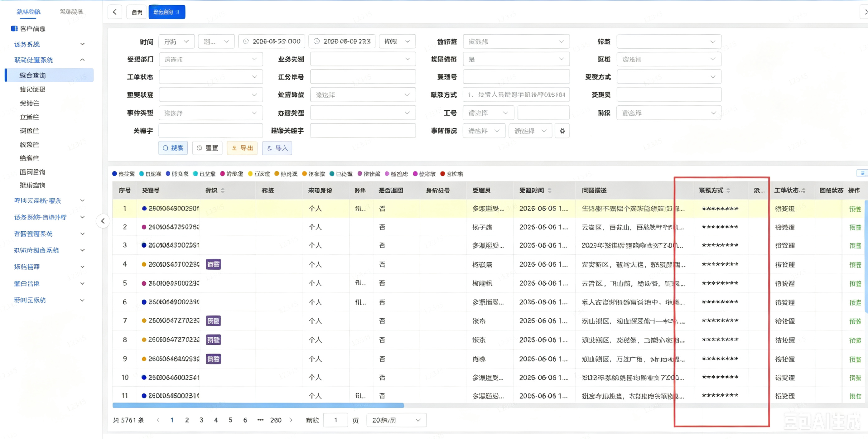This screenshot has height=439, width=868.
Task: Open 客户信息 in the sidebar
Action: click(x=33, y=29)
